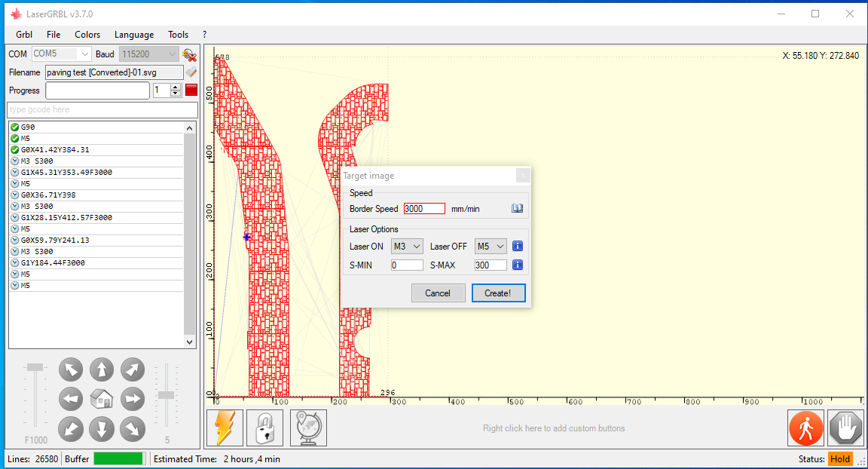This screenshot has height=469, width=868.
Task: Click the jog step slider labeled 5
Action: pyautogui.click(x=166, y=395)
